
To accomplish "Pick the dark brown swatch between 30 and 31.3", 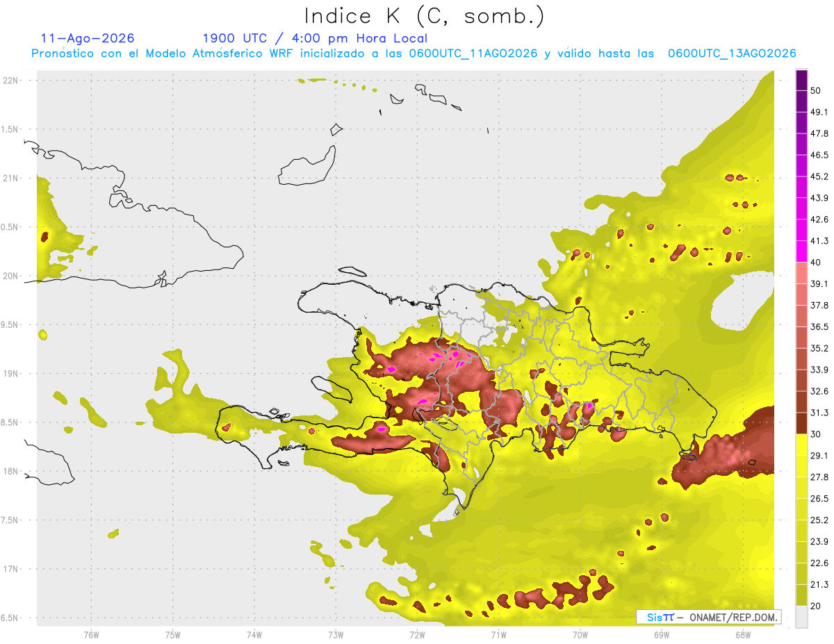I will 801,423.
